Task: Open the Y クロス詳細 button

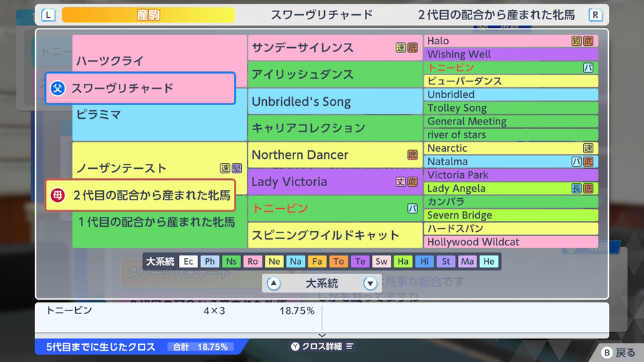Action: pyautogui.click(x=321, y=346)
